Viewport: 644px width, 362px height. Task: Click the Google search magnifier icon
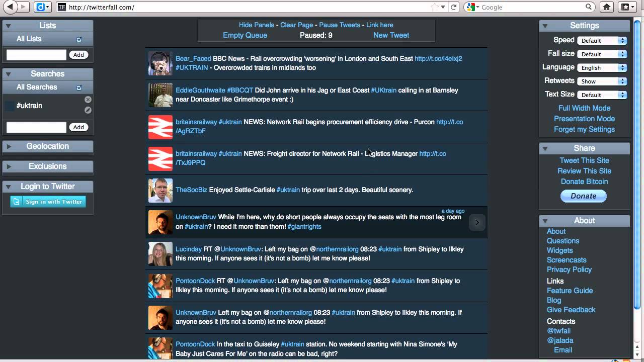tap(588, 7)
